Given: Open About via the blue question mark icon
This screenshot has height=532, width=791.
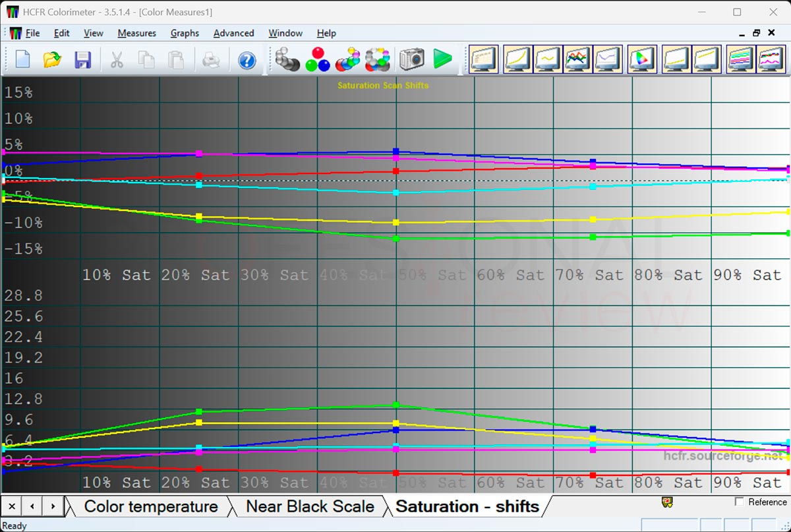Looking at the screenshot, I should coord(247,60).
